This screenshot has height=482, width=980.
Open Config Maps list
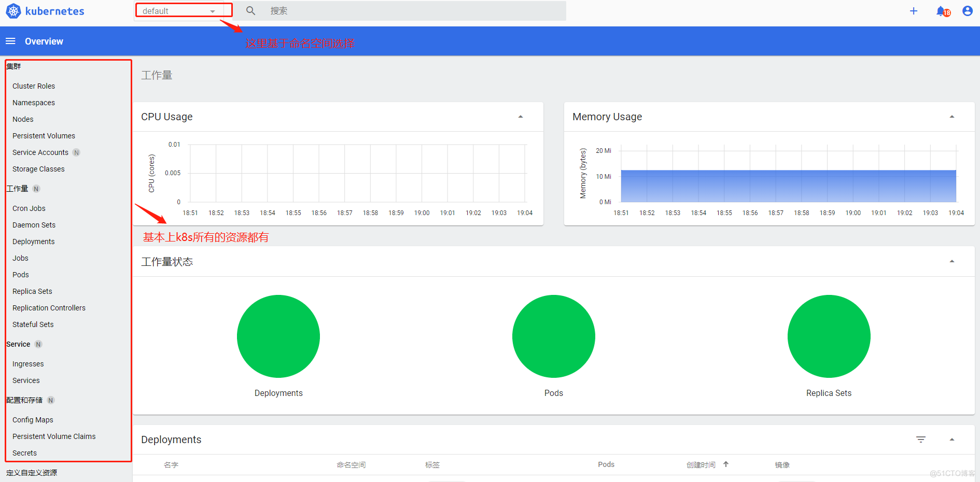(33, 420)
